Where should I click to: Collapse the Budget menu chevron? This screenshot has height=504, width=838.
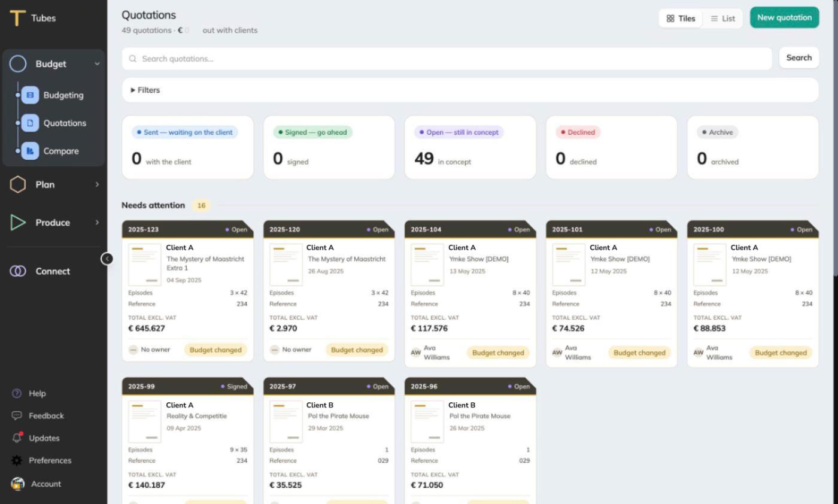(97, 64)
